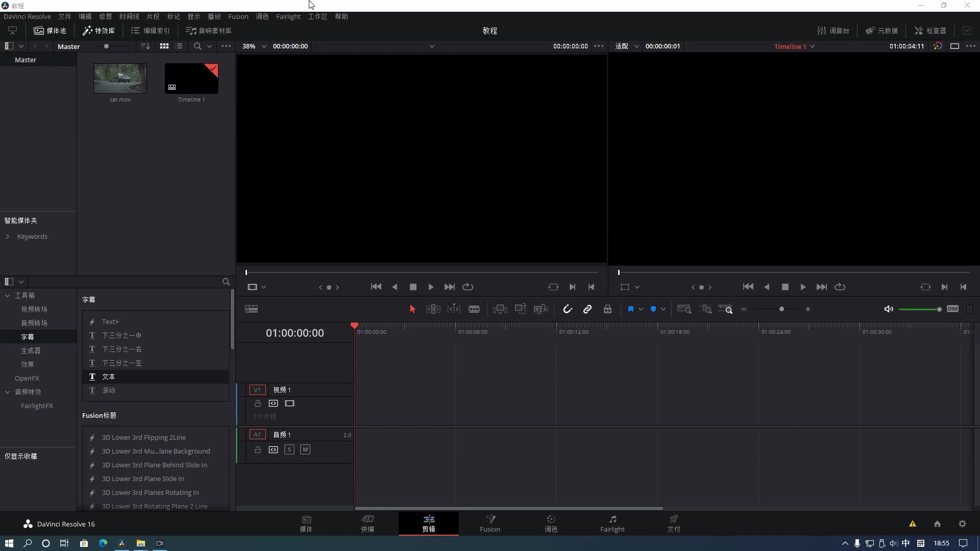Image resolution: width=980 pixels, height=551 pixels.
Task: Select the 文本 title effect
Action: click(156, 377)
